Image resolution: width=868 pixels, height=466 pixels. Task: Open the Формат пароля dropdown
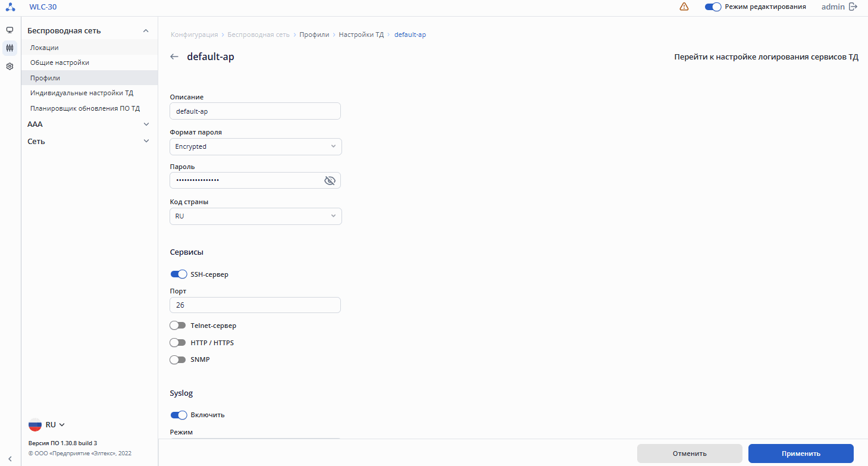256,146
